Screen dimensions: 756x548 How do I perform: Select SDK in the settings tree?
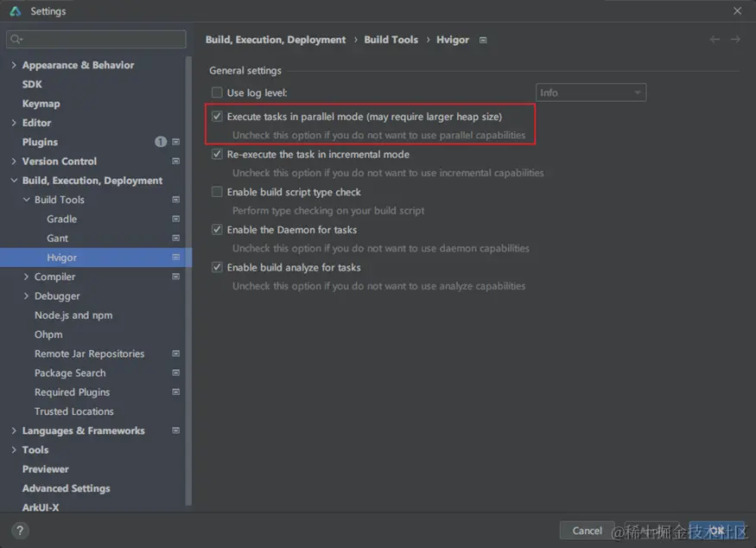click(32, 85)
